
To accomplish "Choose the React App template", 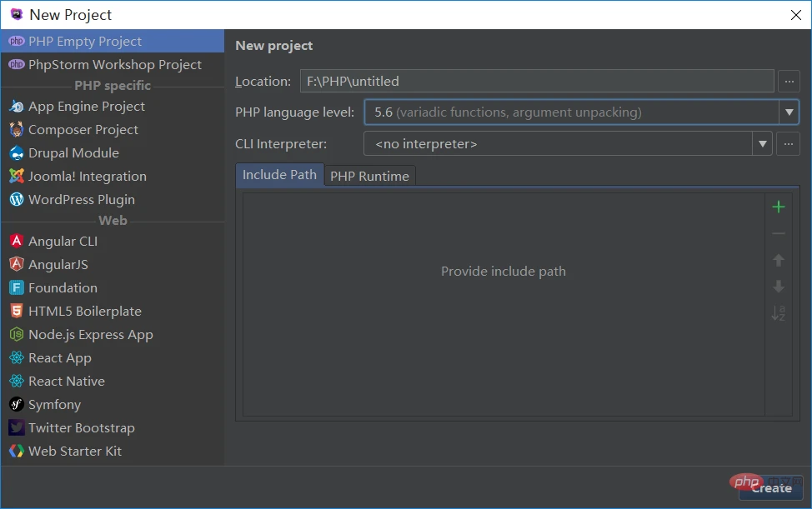I will coord(59,357).
